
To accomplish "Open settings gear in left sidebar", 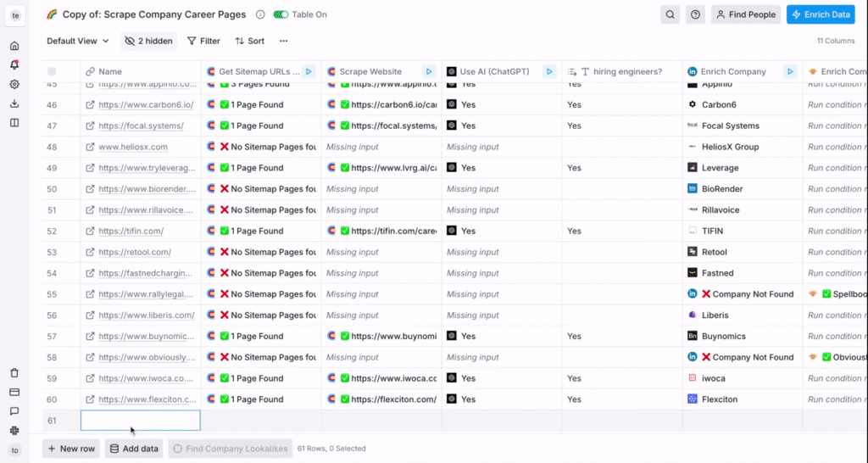I will 14,84.
